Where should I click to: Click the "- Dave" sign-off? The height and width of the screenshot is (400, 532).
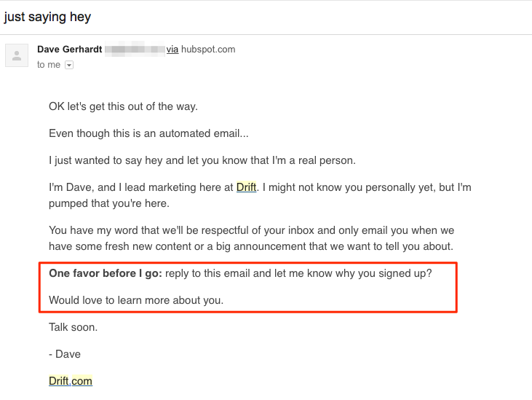tap(65, 354)
